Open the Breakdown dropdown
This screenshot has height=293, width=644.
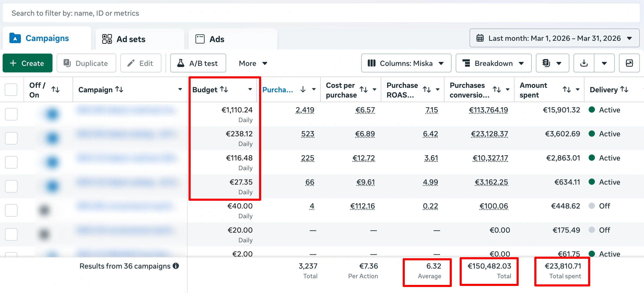pos(493,63)
